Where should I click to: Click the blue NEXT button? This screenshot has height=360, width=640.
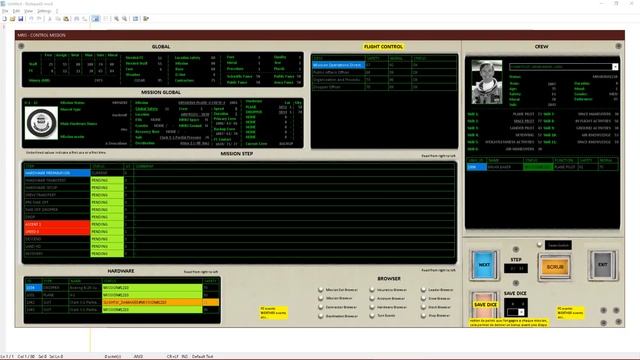484,265
